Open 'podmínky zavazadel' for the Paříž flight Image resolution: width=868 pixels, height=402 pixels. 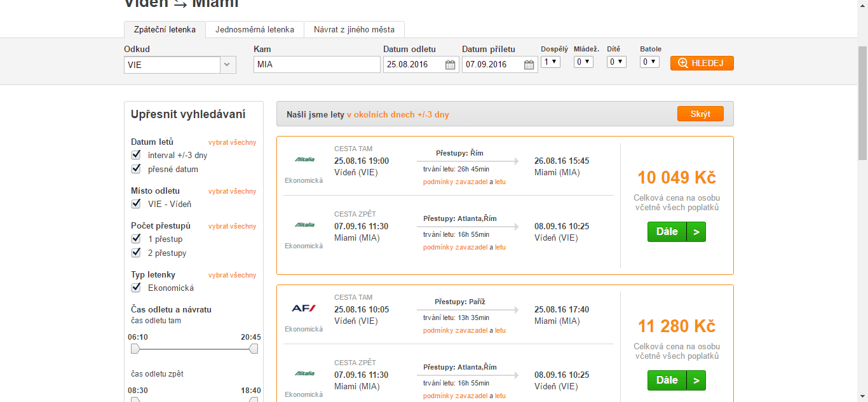tap(455, 330)
